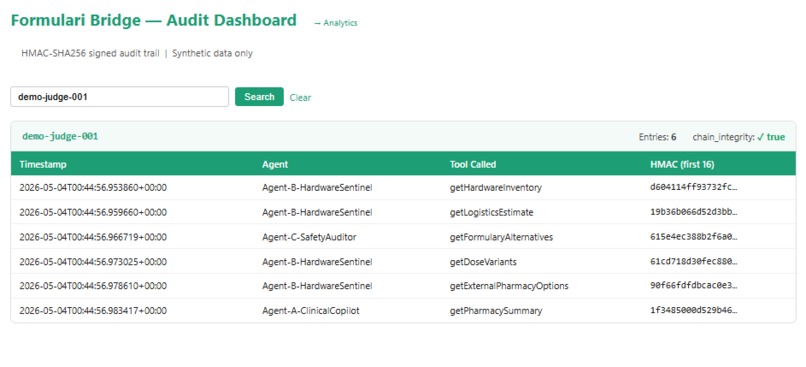Click getLogisticsEstimate tool cell
This screenshot has width=806, height=367.
491,212
